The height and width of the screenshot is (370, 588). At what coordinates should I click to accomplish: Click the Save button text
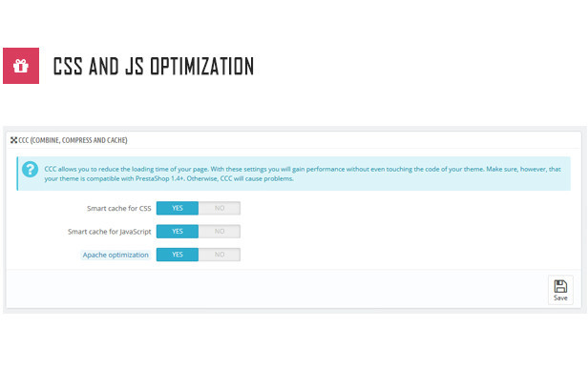[x=560, y=298]
